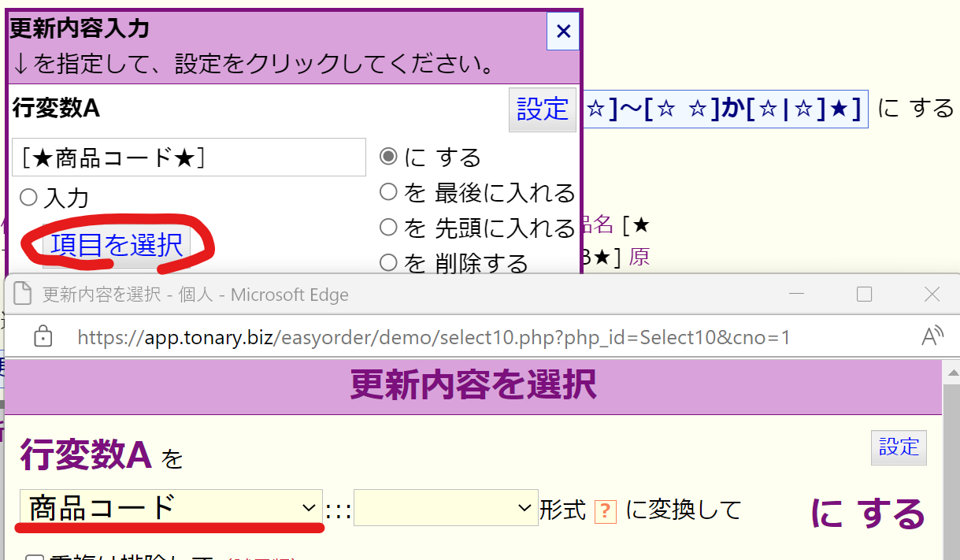This screenshot has width=960, height=560.
Task: Close the 更新内容を選択 Edge popup window
Action: pos(932,295)
